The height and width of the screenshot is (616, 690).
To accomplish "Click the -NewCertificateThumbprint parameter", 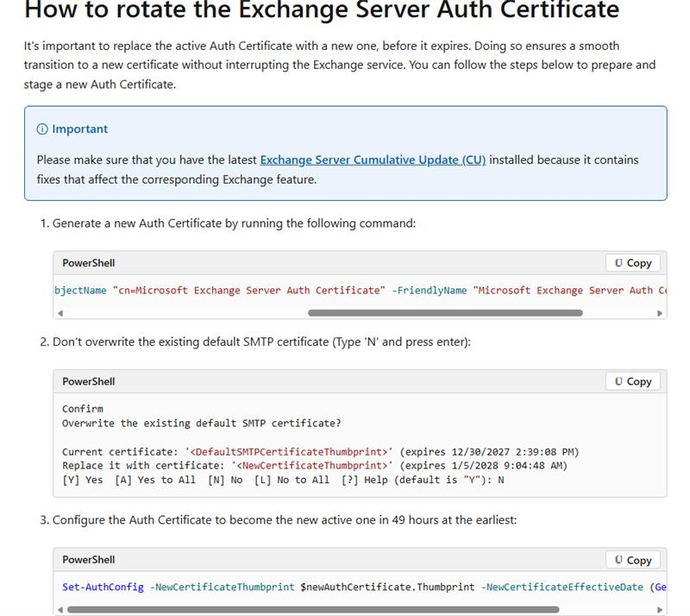I will [x=223, y=587].
